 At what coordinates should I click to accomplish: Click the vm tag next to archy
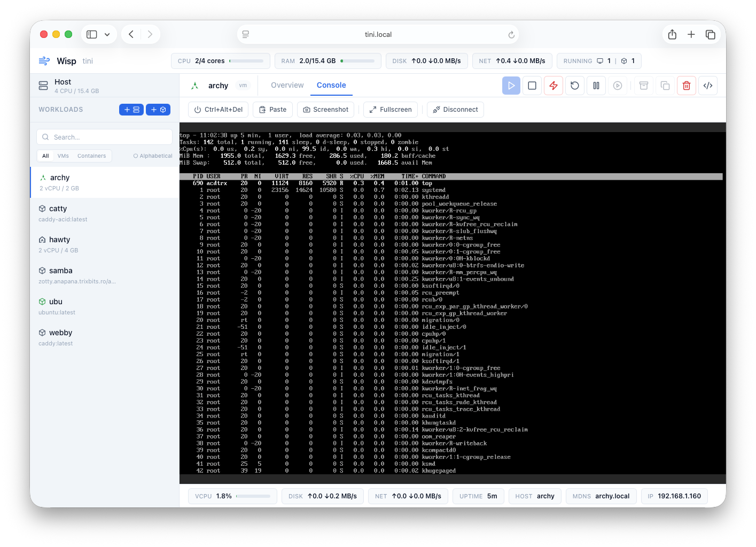coord(243,86)
